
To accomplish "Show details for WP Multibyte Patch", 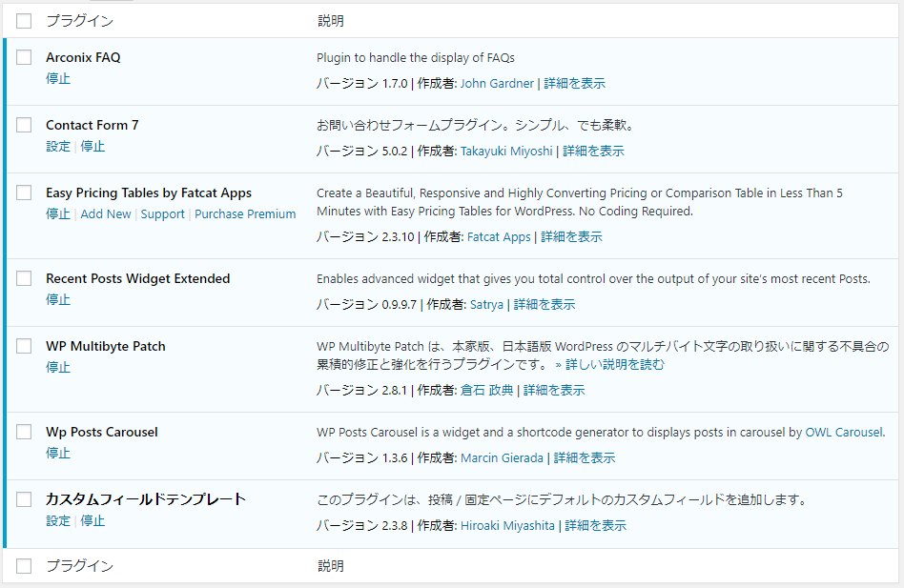I will pyautogui.click(x=554, y=390).
